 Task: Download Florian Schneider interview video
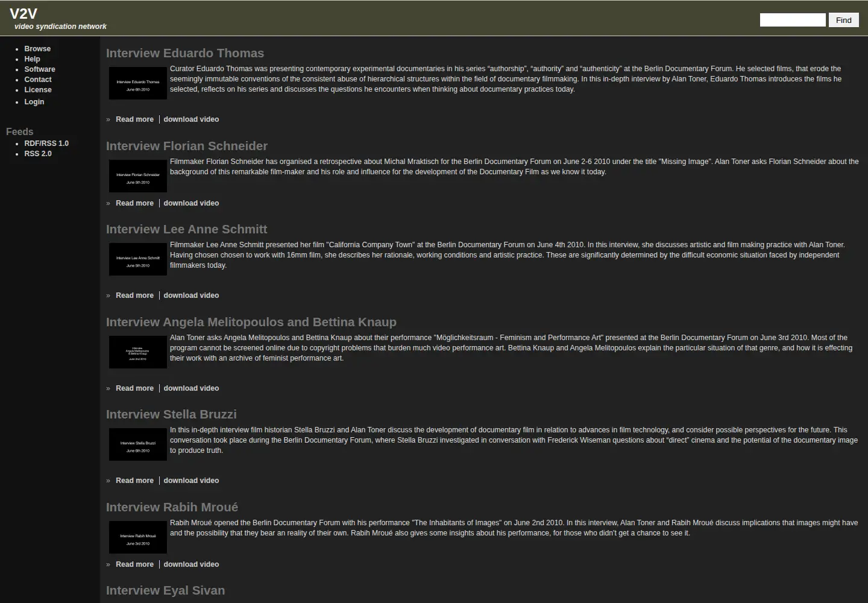(191, 203)
